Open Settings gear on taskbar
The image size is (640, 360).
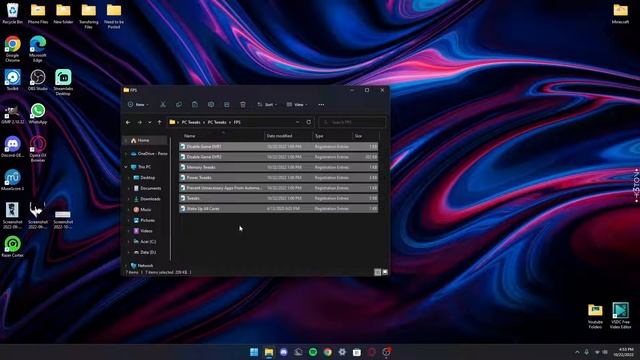point(342,352)
